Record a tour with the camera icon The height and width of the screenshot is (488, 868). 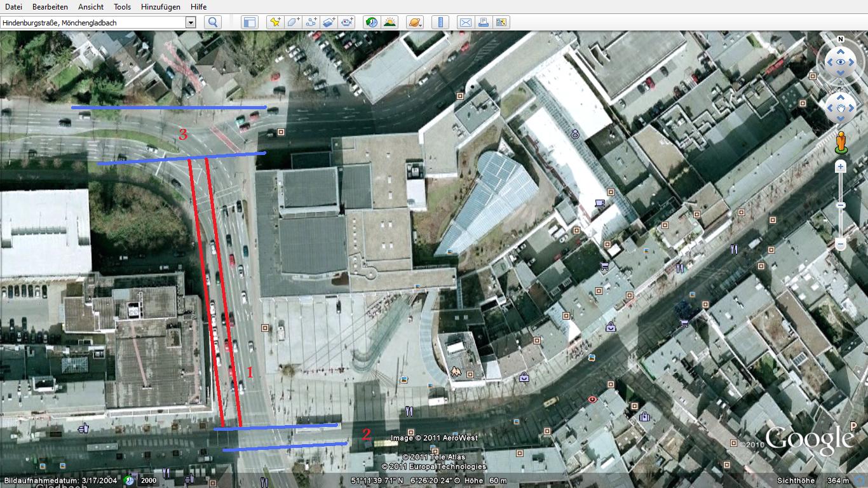click(x=346, y=22)
